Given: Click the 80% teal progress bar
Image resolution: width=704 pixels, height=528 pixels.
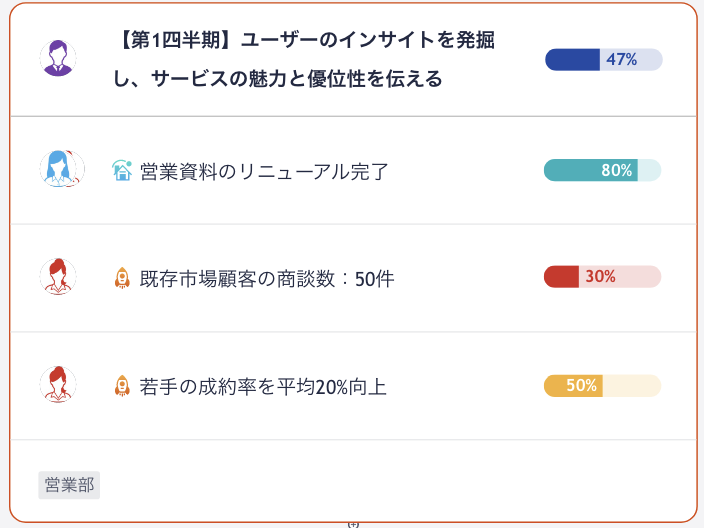Looking at the screenshot, I should [603, 170].
